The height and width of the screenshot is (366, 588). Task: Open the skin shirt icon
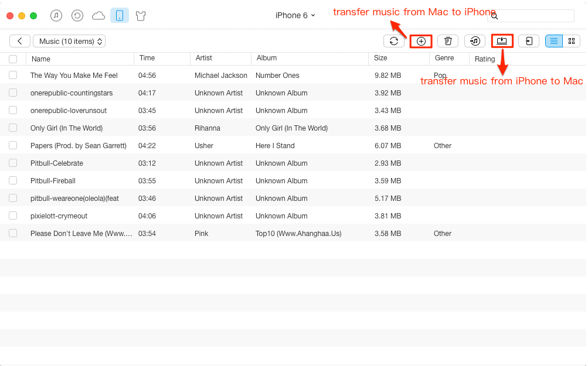click(x=141, y=16)
